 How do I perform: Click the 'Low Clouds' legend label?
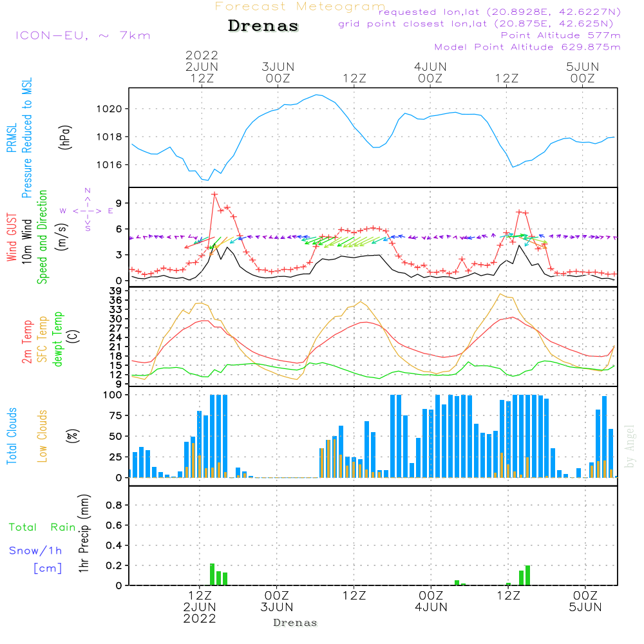pyautogui.click(x=42, y=436)
